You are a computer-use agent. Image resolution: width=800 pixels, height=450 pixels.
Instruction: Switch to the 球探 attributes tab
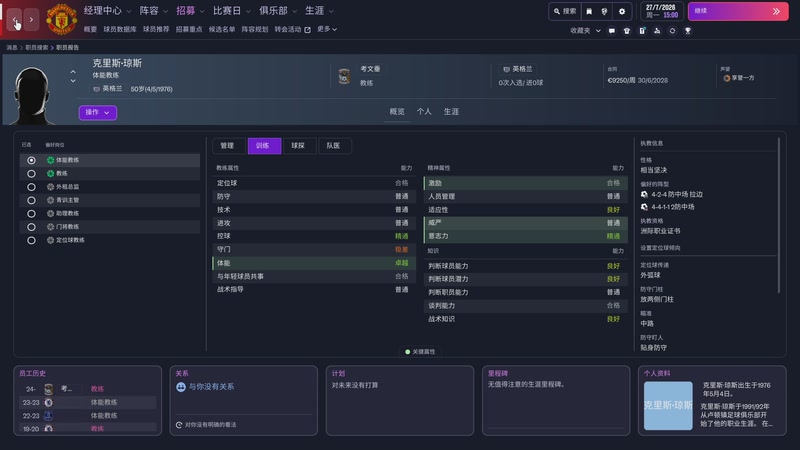coord(298,146)
